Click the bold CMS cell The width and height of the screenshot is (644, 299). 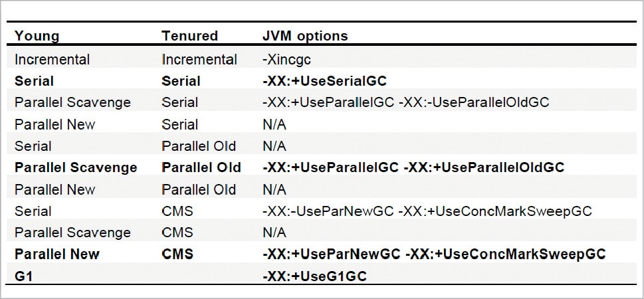177,254
